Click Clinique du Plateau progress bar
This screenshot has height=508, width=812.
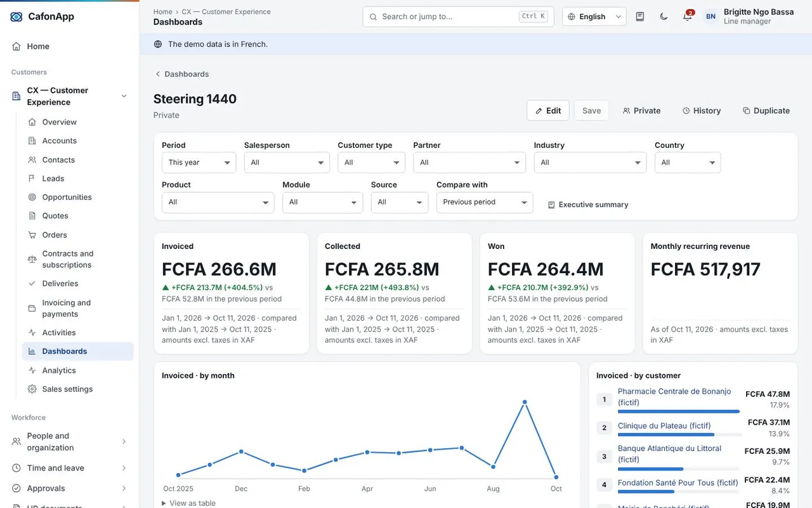679,435
